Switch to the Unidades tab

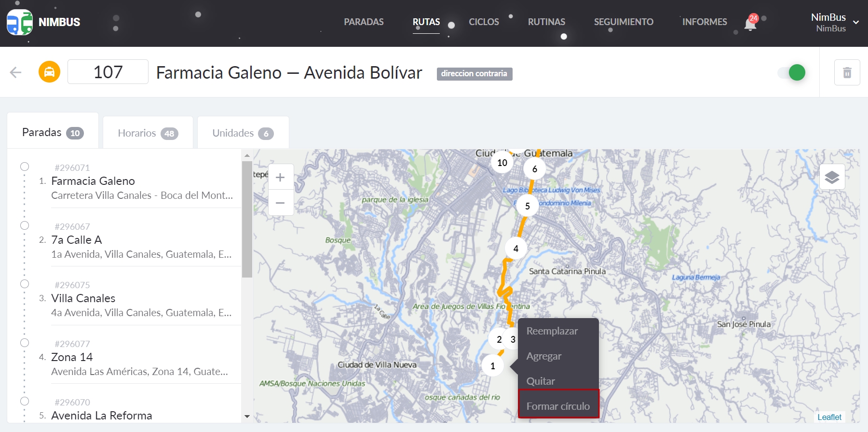point(243,133)
